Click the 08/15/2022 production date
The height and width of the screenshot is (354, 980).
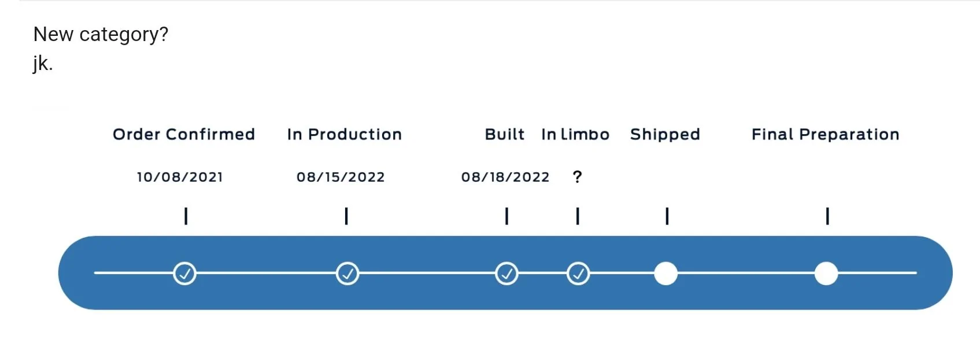[341, 177]
